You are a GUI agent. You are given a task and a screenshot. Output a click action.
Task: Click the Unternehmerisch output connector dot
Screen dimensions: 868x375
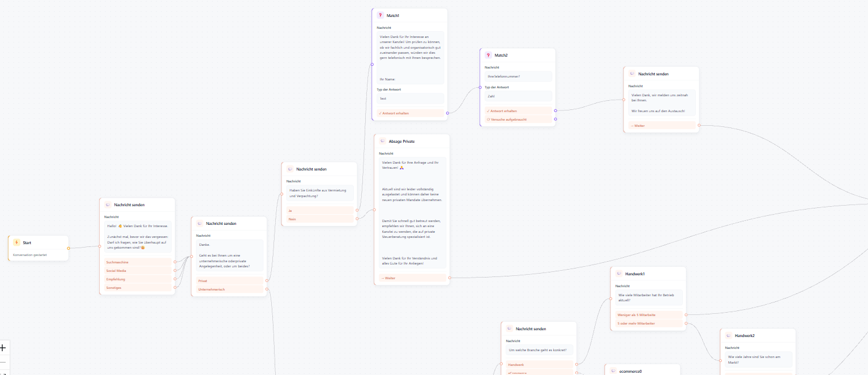(x=267, y=289)
